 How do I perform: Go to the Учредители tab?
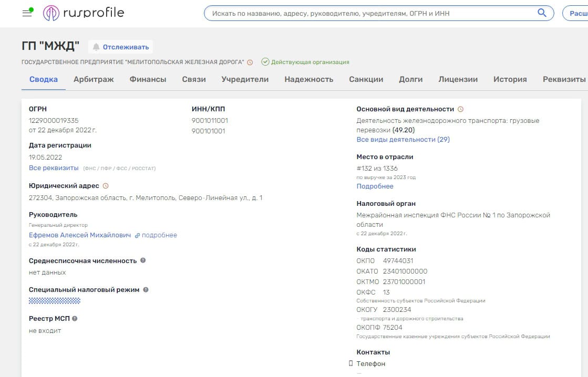pos(245,79)
